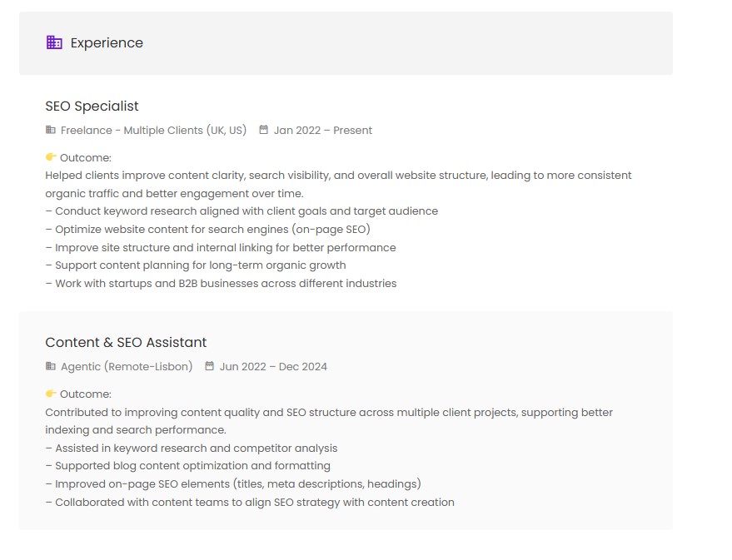Image resolution: width=732 pixels, height=560 pixels.
Task: Click the on-page SEO optimization bullet line
Action: [x=208, y=230]
